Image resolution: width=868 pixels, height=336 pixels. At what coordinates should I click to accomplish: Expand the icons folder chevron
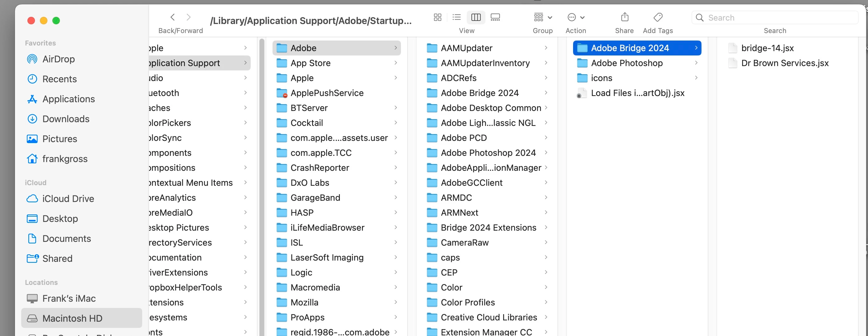tap(696, 78)
